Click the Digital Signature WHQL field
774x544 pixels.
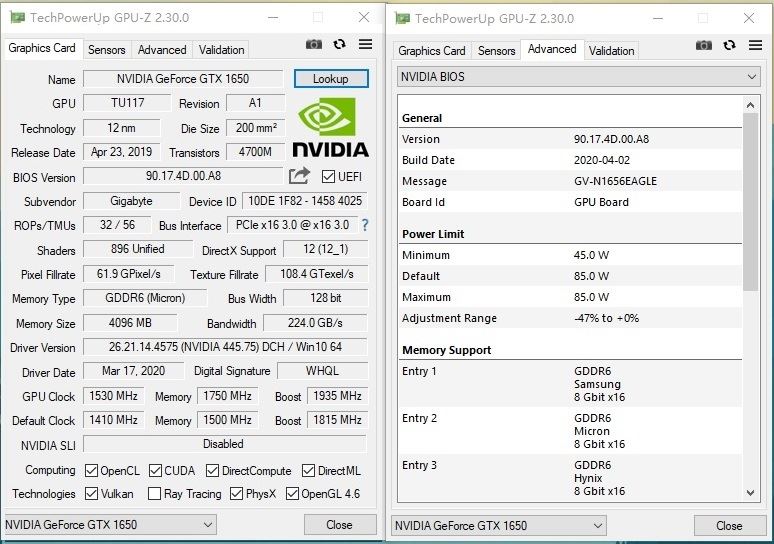click(x=322, y=371)
